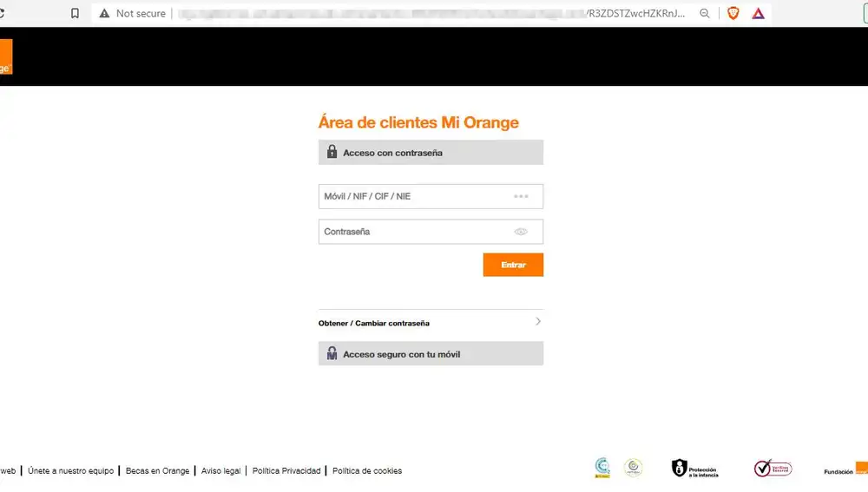
Task: Open Política Privacidad link
Action: tap(286, 471)
